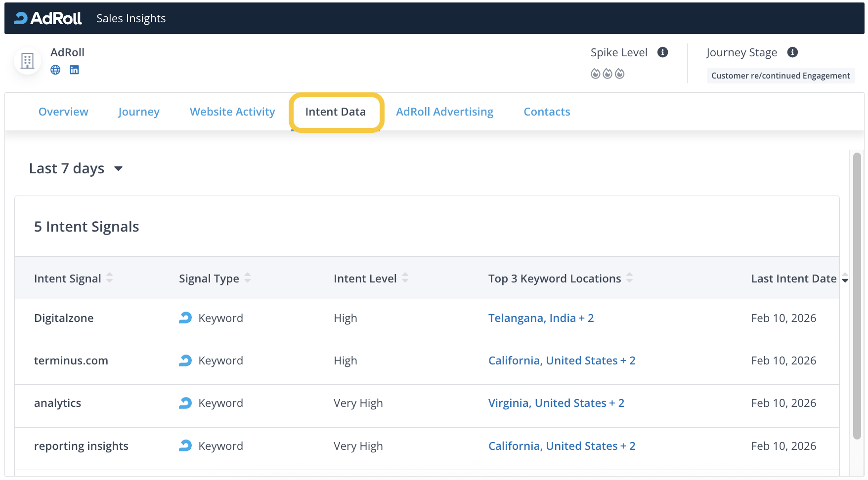Click the AdRoll icon beside Digitalzone keyword
Image resolution: width=868 pixels, height=480 pixels.
(185, 318)
